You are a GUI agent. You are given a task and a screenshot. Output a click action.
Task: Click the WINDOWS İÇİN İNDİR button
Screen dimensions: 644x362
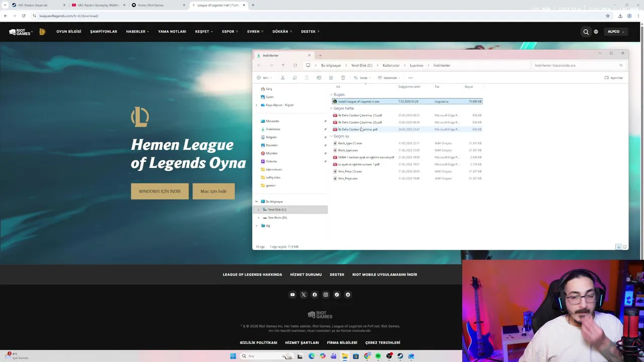(x=160, y=192)
